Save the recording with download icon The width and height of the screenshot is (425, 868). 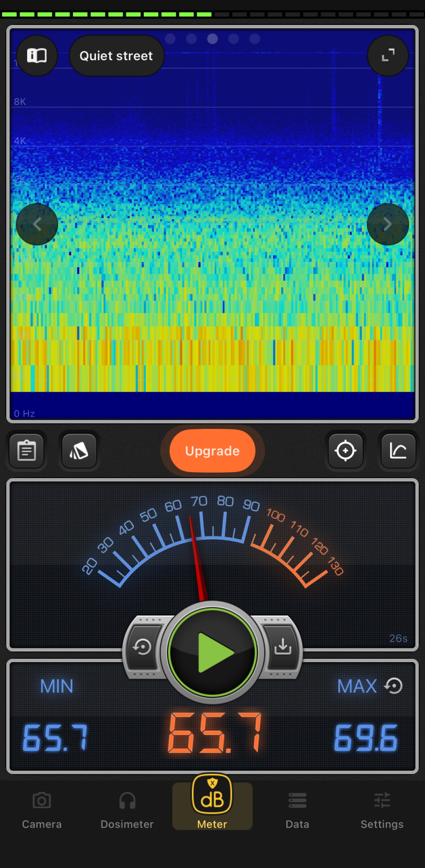[x=282, y=647]
